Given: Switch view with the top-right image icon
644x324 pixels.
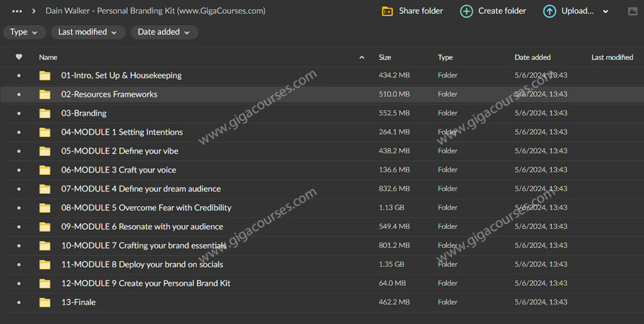Looking at the screenshot, I should point(632,11).
